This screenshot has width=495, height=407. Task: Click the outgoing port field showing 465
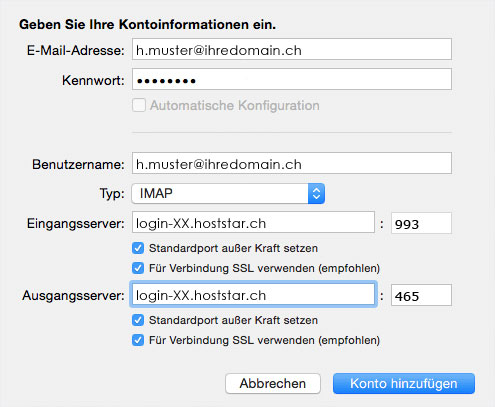[x=421, y=295]
